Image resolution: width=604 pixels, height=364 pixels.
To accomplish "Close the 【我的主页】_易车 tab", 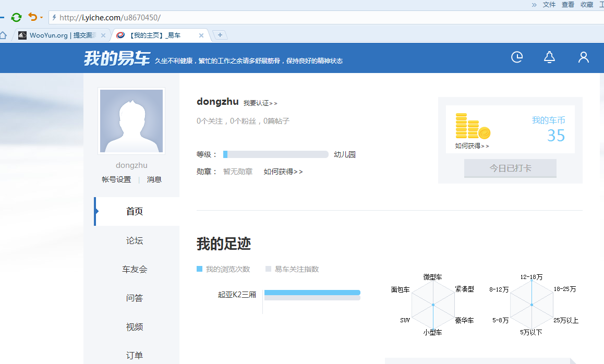I will [x=201, y=35].
